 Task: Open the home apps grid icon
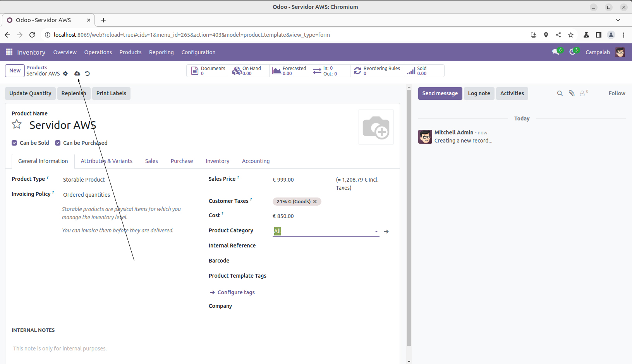coord(9,52)
